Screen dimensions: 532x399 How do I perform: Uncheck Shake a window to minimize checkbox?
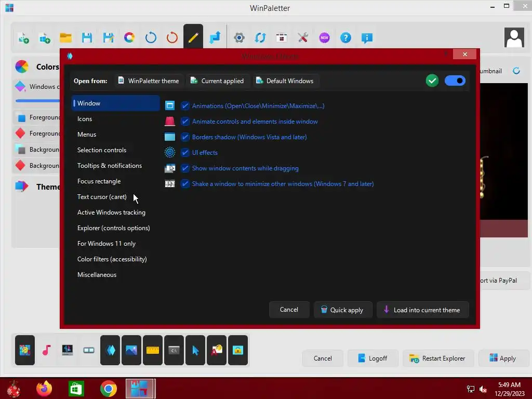185,184
